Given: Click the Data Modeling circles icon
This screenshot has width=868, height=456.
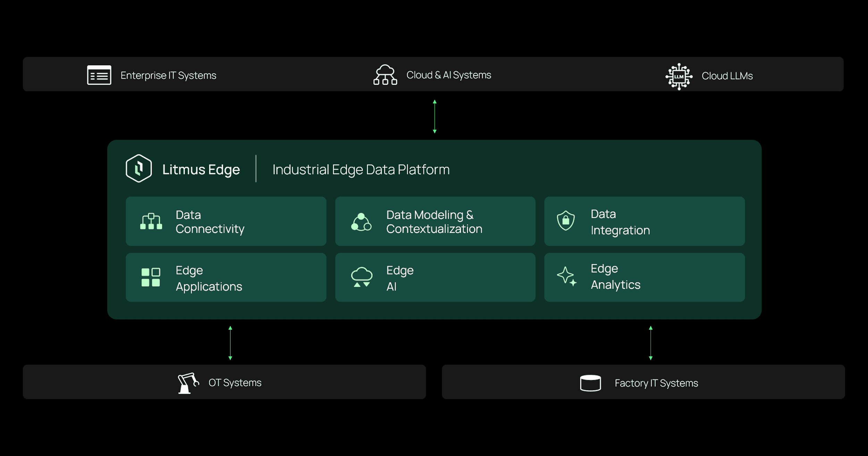Looking at the screenshot, I should 361,222.
